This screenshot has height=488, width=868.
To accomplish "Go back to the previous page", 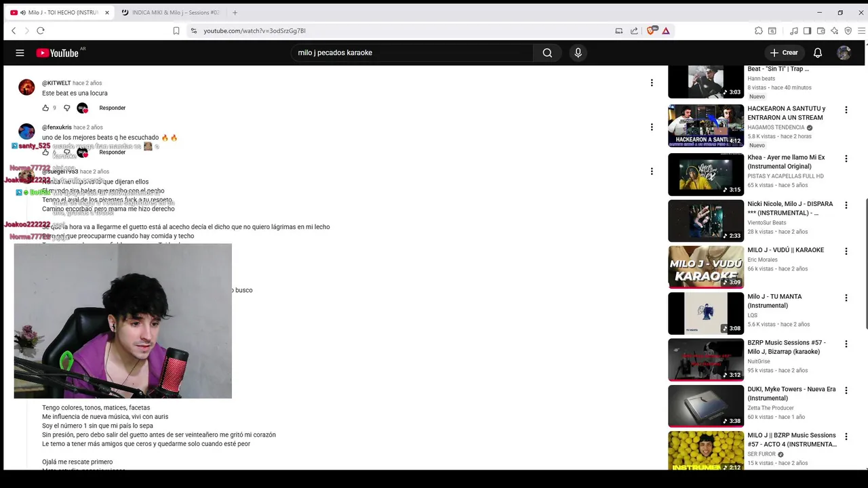I will [14, 30].
